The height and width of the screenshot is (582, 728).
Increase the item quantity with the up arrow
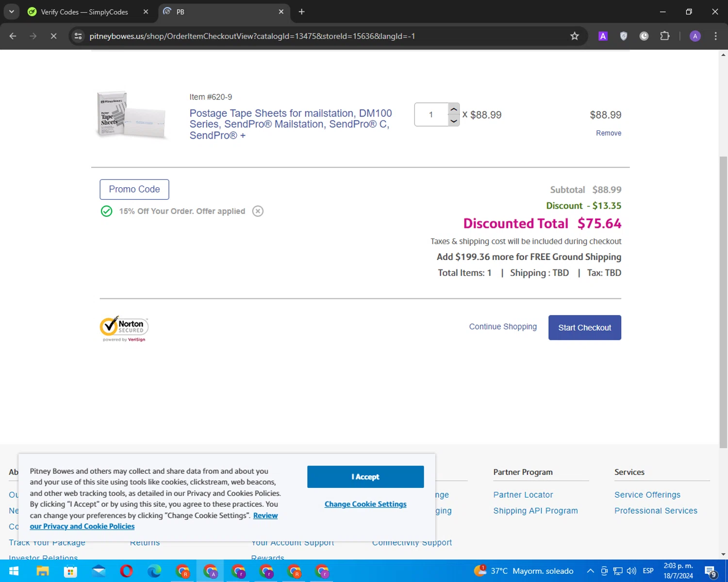[x=453, y=109]
